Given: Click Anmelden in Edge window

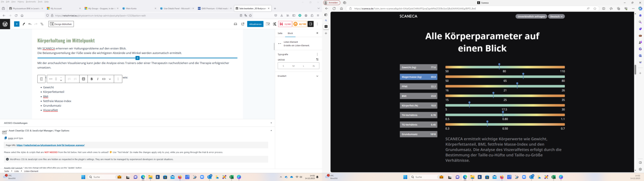Looking at the screenshot, I should (332, 3).
